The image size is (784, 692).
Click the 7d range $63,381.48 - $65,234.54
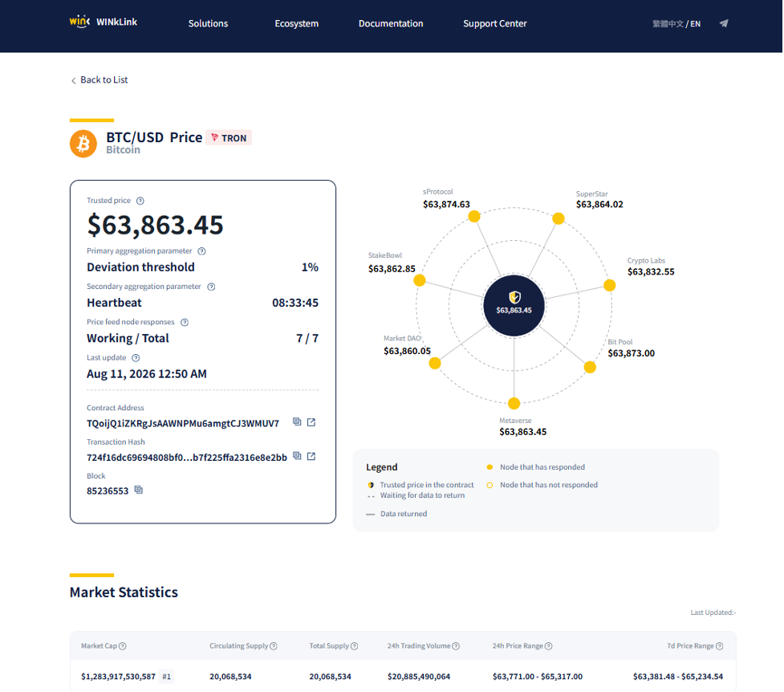click(677, 677)
